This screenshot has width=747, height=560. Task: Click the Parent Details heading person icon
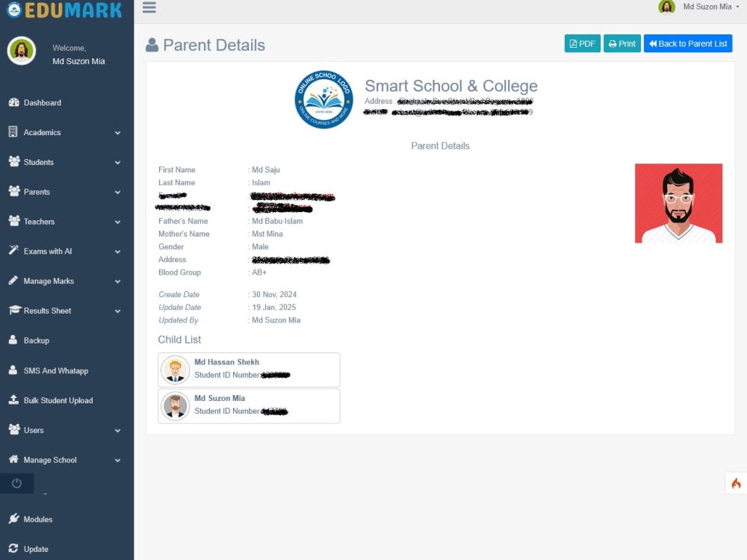pyautogui.click(x=152, y=45)
